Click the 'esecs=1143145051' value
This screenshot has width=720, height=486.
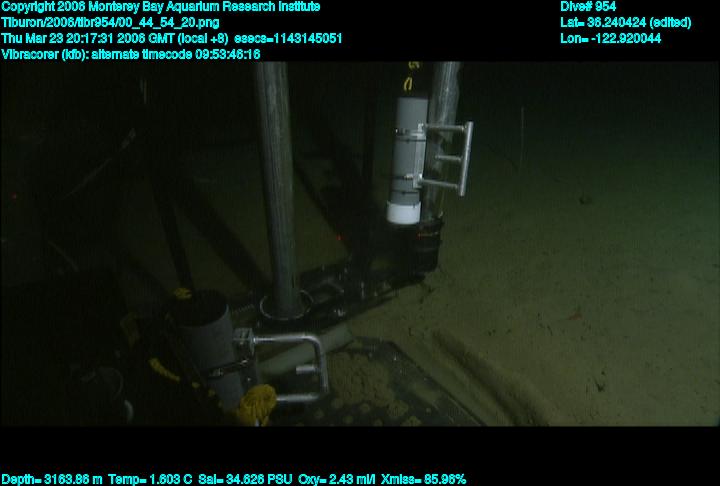coord(288,38)
